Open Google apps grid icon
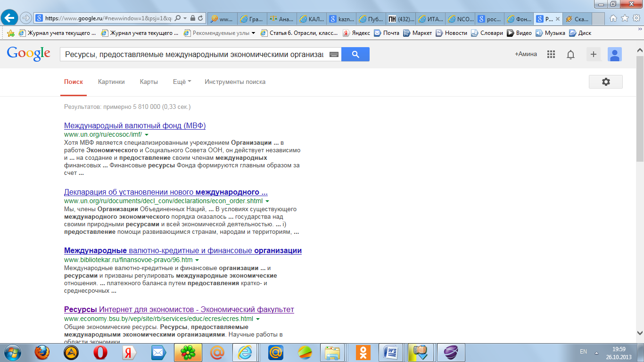This screenshot has height=362, width=644. (551, 54)
